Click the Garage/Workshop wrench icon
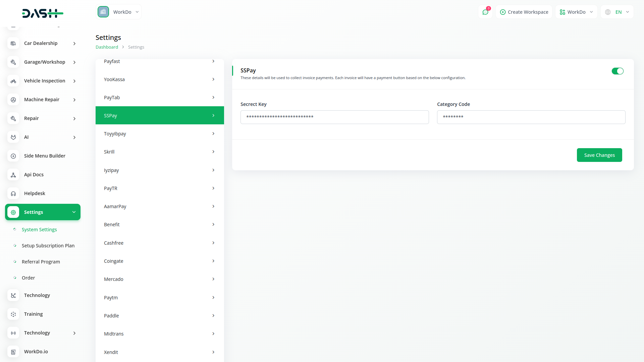The image size is (644, 362). [x=13, y=62]
